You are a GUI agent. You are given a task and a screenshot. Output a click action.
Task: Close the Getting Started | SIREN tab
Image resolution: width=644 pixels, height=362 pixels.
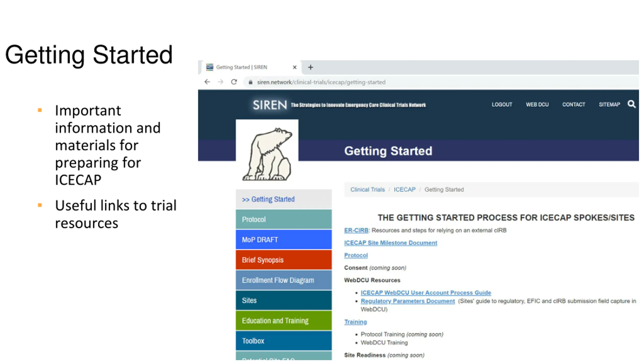(295, 67)
